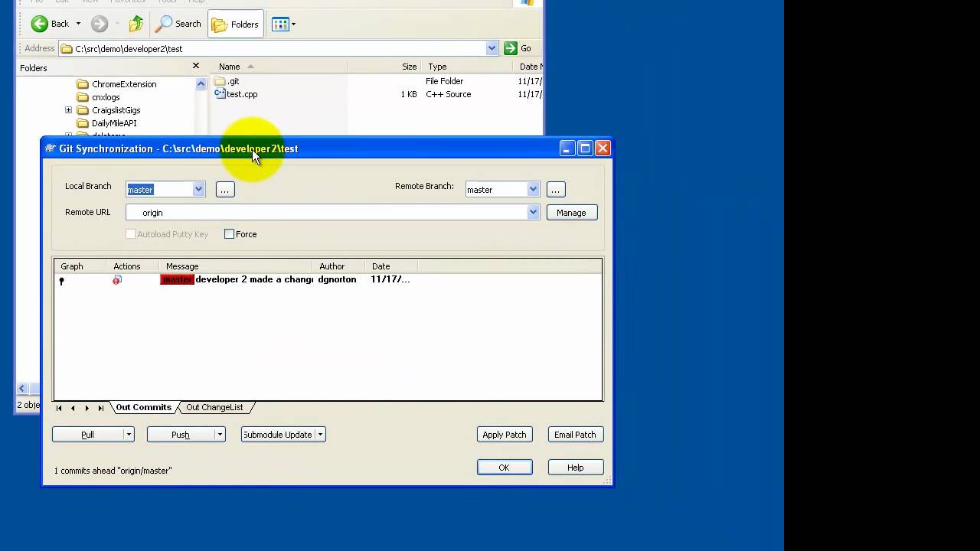Sort files by Name column header
The image size is (980, 551).
[278, 67]
